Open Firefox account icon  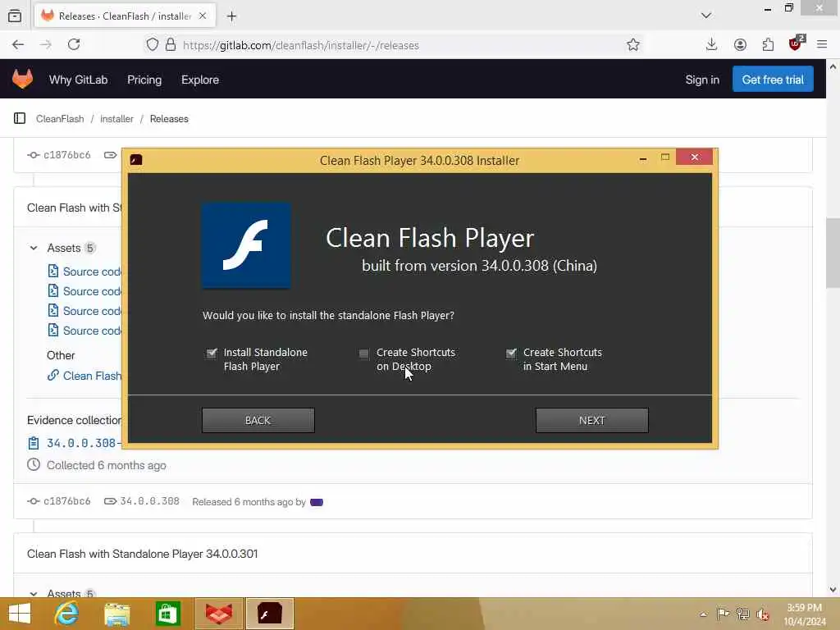click(x=740, y=44)
